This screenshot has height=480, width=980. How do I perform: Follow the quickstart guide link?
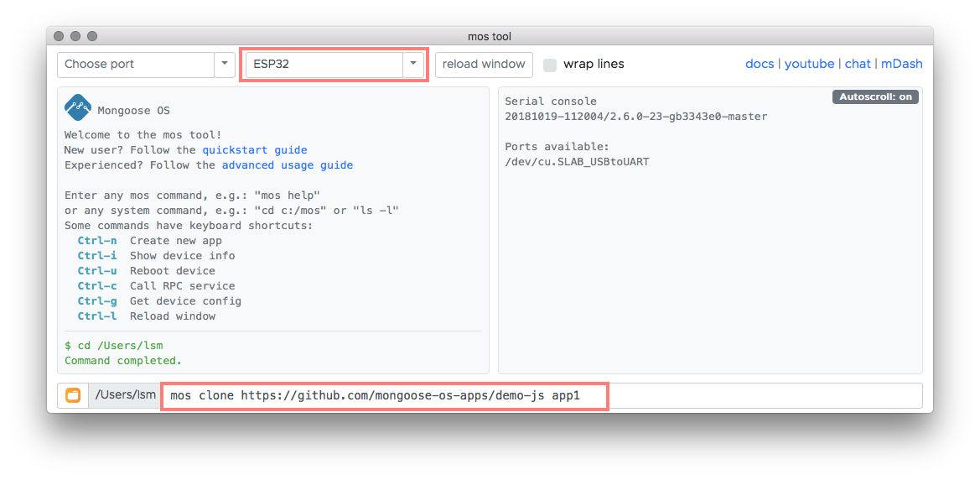tap(254, 150)
